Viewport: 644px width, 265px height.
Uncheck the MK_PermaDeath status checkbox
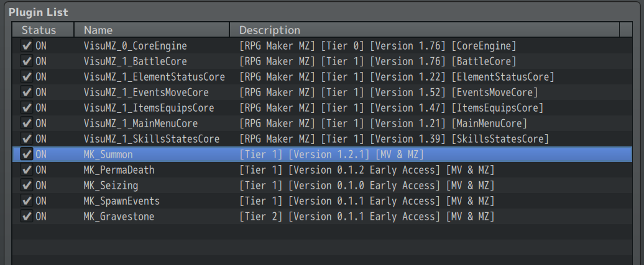[27, 170]
